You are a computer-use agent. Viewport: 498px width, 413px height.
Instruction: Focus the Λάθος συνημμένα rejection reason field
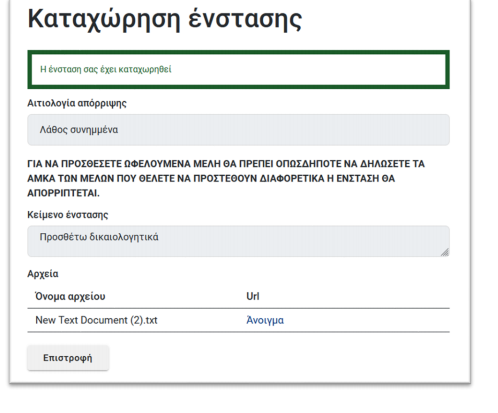pyautogui.click(x=238, y=130)
